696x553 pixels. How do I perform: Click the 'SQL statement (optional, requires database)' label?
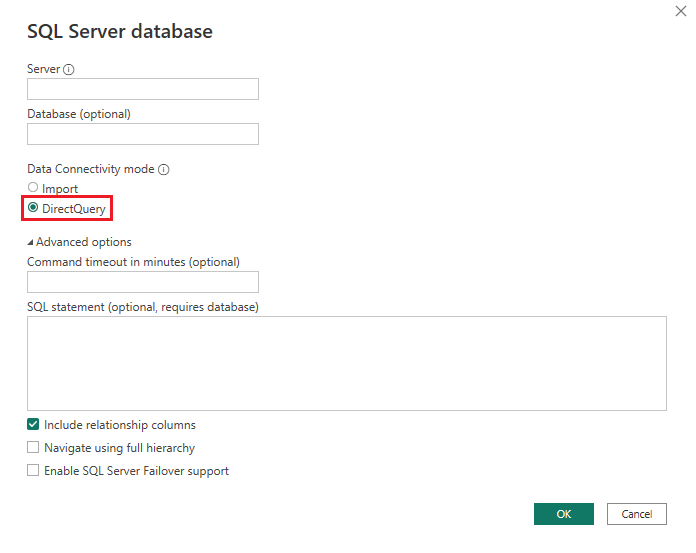[x=143, y=307]
